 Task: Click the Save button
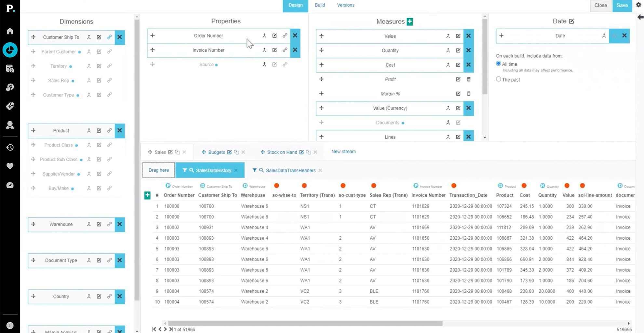pyautogui.click(x=622, y=6)
